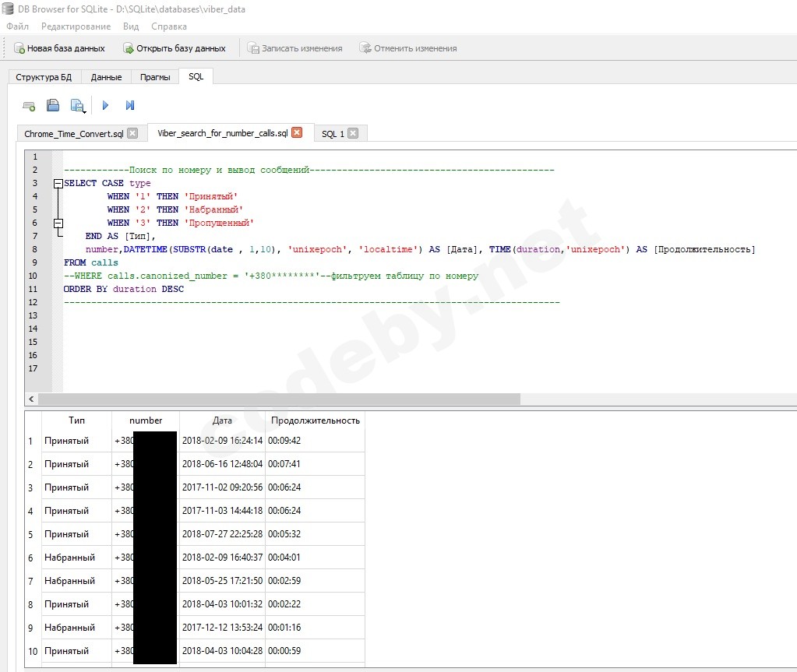Click duration cell 00:05:32
Viewport: 797px width, 672px height.
(316, 534)
